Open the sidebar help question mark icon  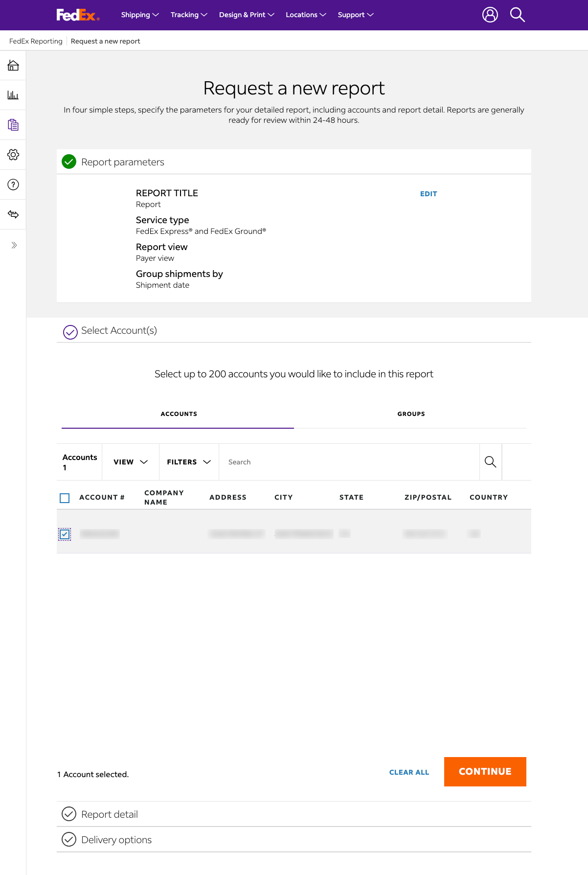13,184
